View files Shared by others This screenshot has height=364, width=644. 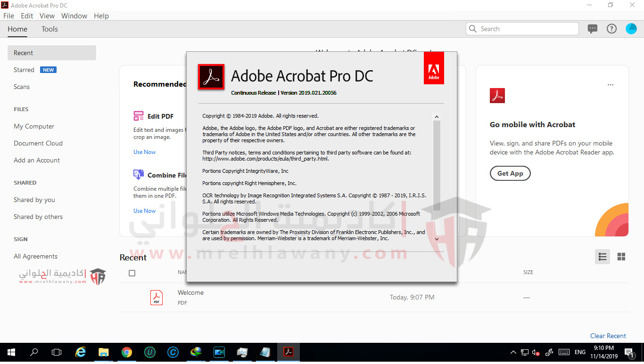click(38, 217)
